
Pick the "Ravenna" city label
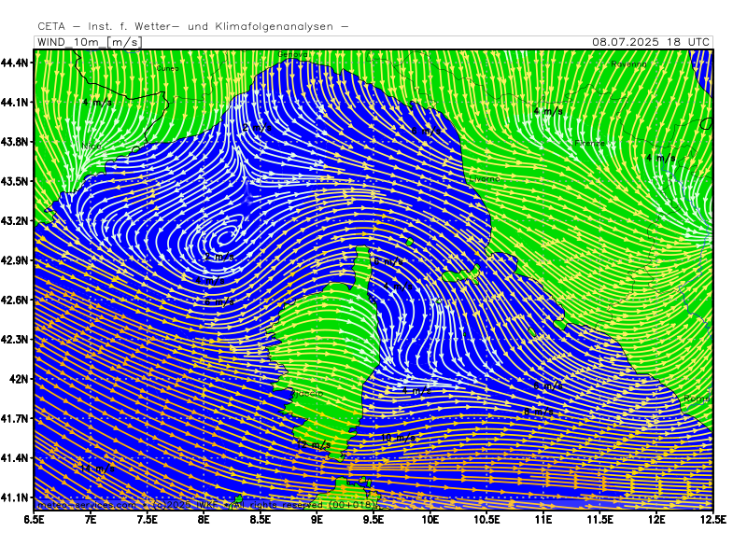pos(628,63)
